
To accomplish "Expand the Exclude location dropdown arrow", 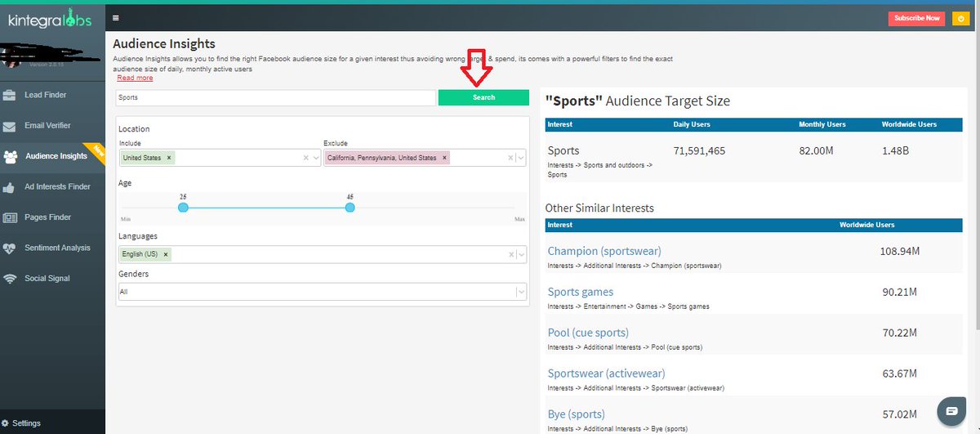I will [x=520, y=158].
